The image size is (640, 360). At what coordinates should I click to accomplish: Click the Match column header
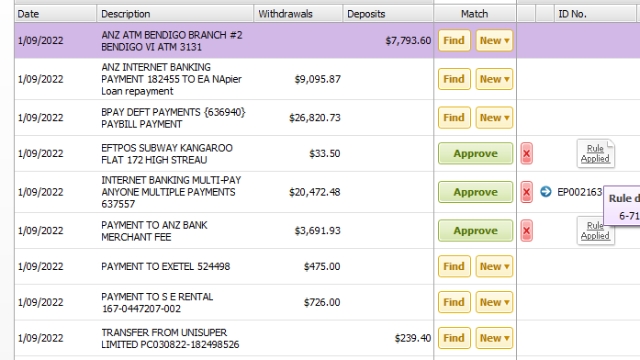tap(475, 14)
